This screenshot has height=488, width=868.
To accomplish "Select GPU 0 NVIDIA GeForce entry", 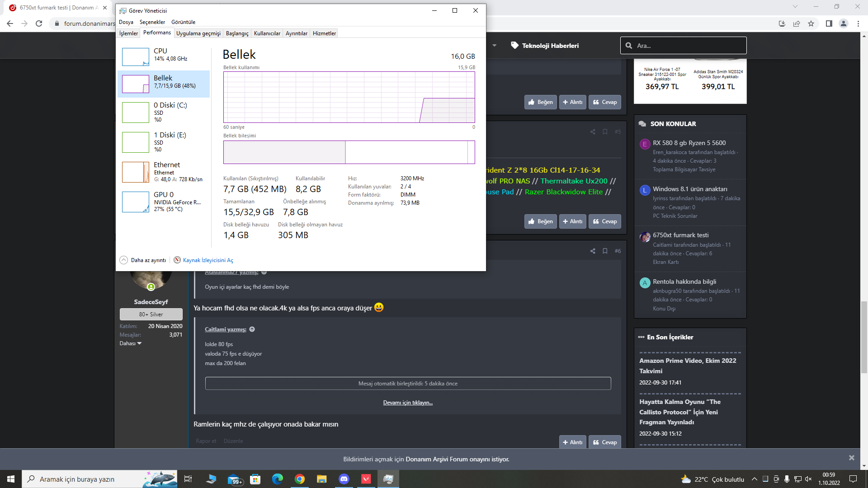I will (164, 202).
